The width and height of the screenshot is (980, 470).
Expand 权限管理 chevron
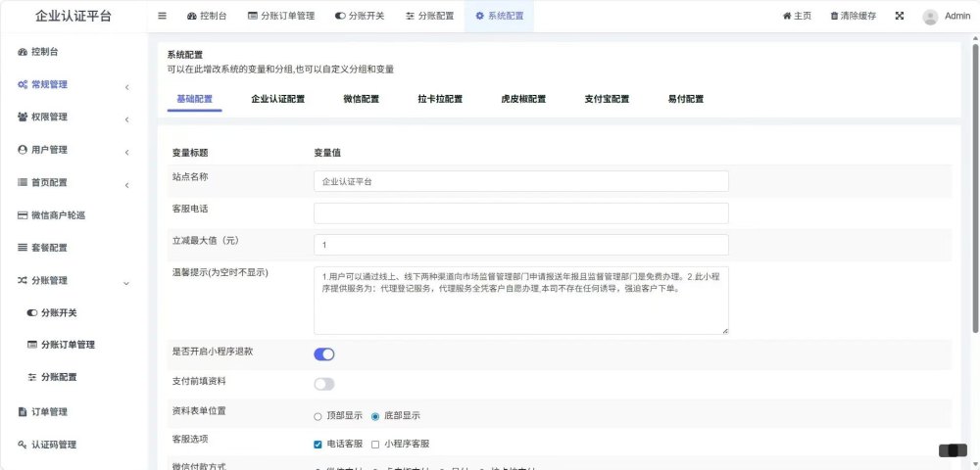pos(126,119)
